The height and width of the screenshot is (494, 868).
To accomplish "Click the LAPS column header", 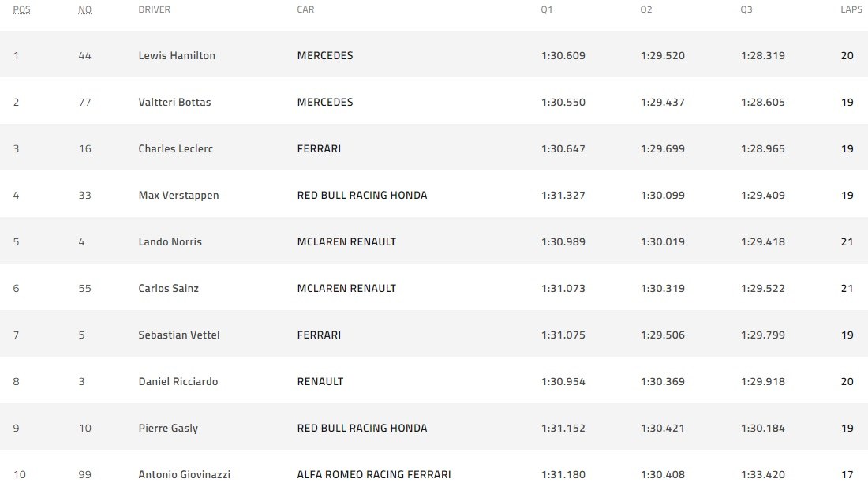I will (851, 9).
